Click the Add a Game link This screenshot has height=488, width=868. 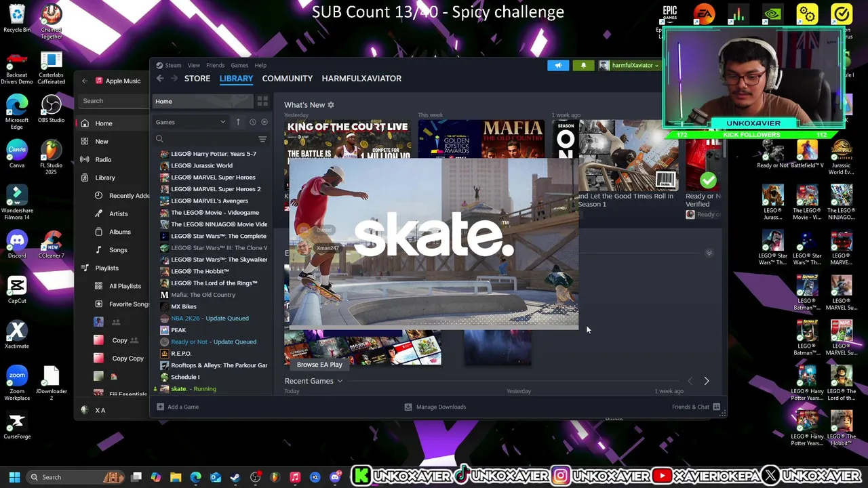183,407
